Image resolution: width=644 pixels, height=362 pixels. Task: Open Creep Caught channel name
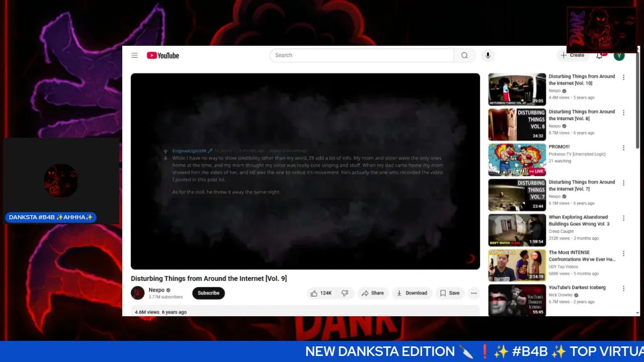(561, 231)
